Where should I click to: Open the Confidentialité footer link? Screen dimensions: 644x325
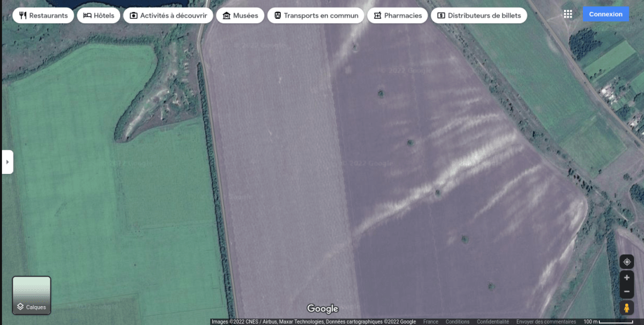tap(493, 322)
